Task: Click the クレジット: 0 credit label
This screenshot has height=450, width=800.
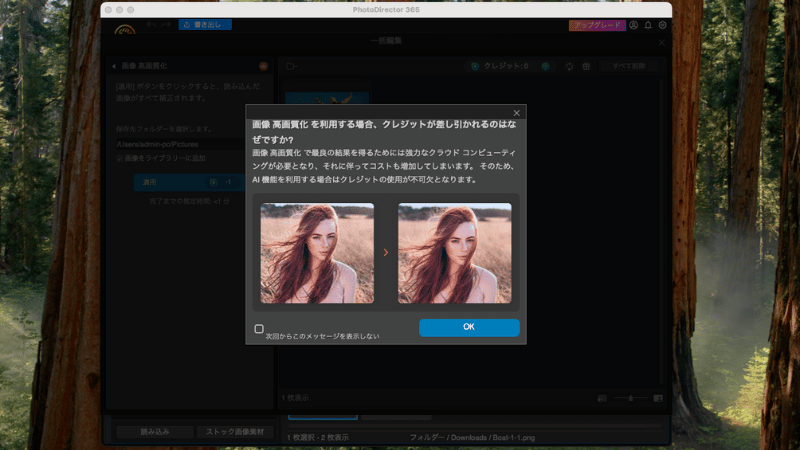Action: click(x=506, y=66)
